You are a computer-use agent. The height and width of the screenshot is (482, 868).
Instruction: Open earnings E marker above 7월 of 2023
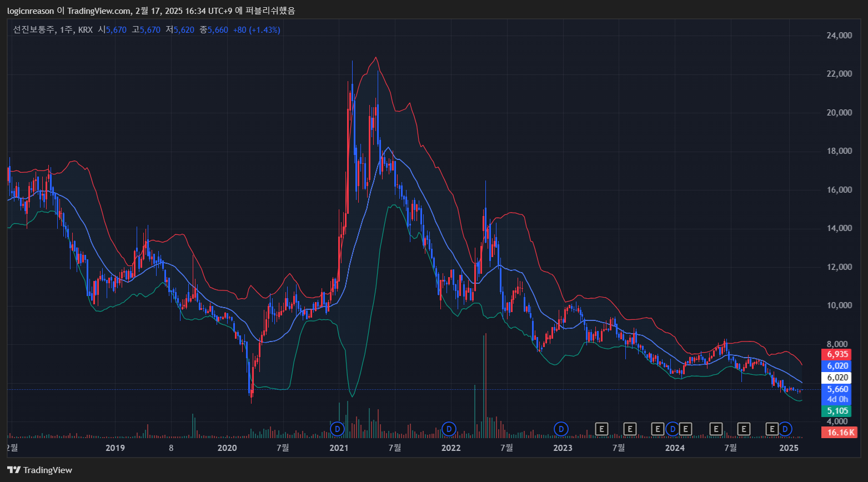point(630,429)
